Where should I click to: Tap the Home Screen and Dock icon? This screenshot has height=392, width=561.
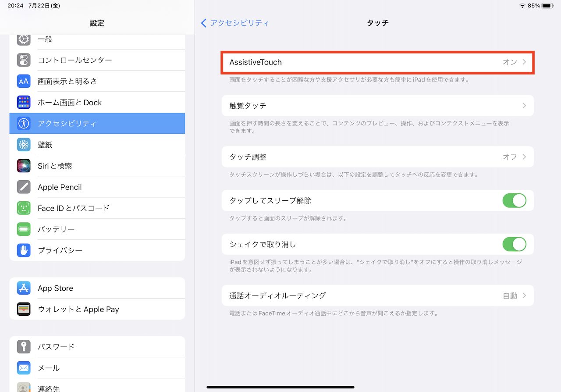[x=24, y=102]
